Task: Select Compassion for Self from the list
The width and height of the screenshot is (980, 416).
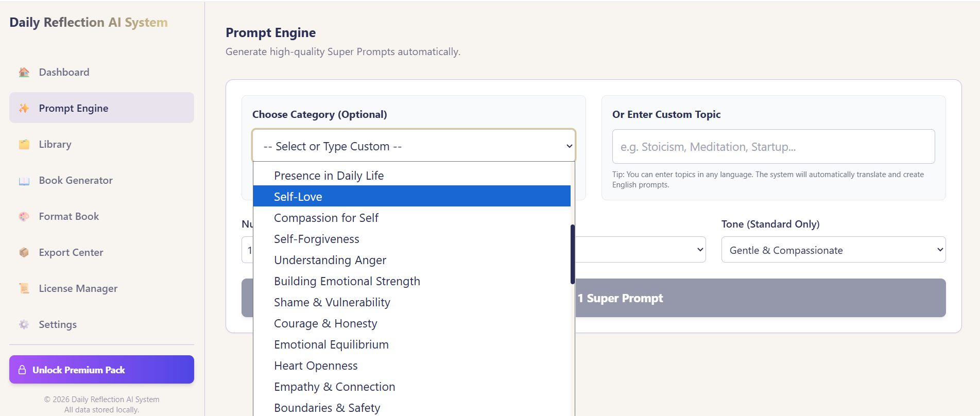Action: [x=326, y=217]
